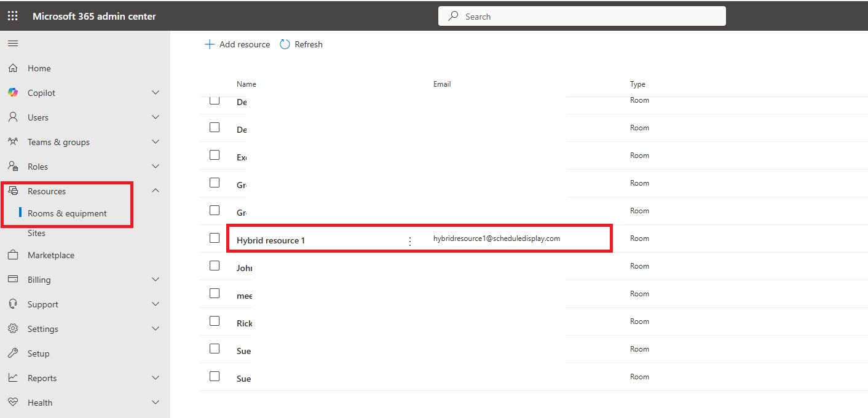The height and width of the screenshot is (418, 868).
Task: Click the Resources printer icon
Action: tap(13, 191)
